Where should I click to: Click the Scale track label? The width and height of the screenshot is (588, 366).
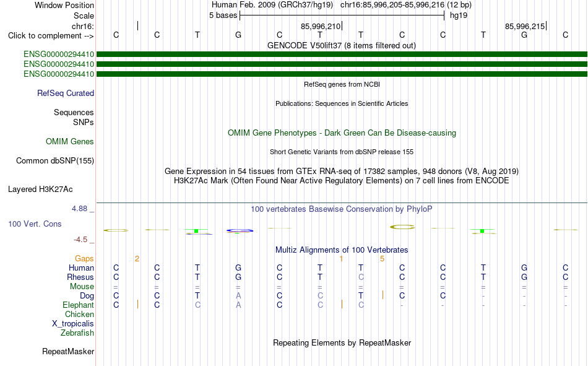tap(84, 15)
